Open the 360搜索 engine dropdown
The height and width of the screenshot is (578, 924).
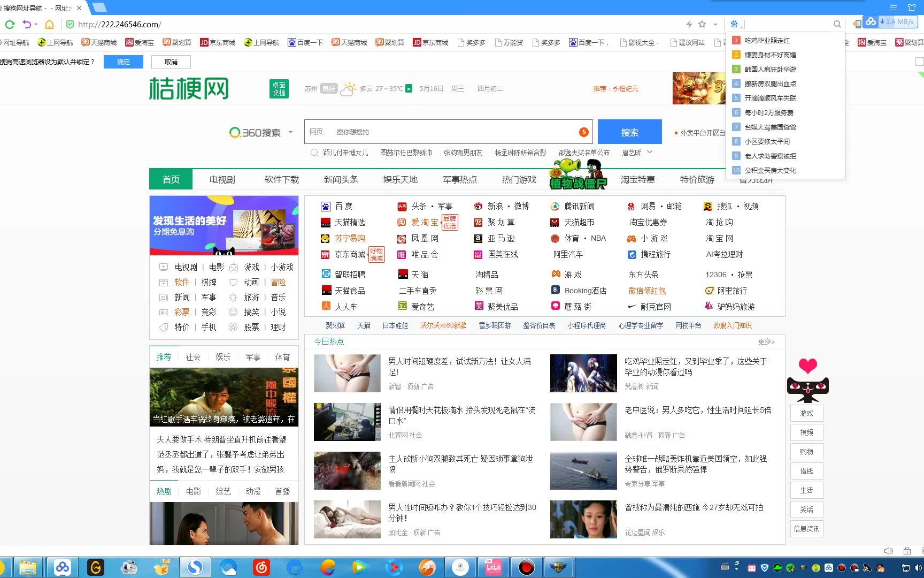290,132
